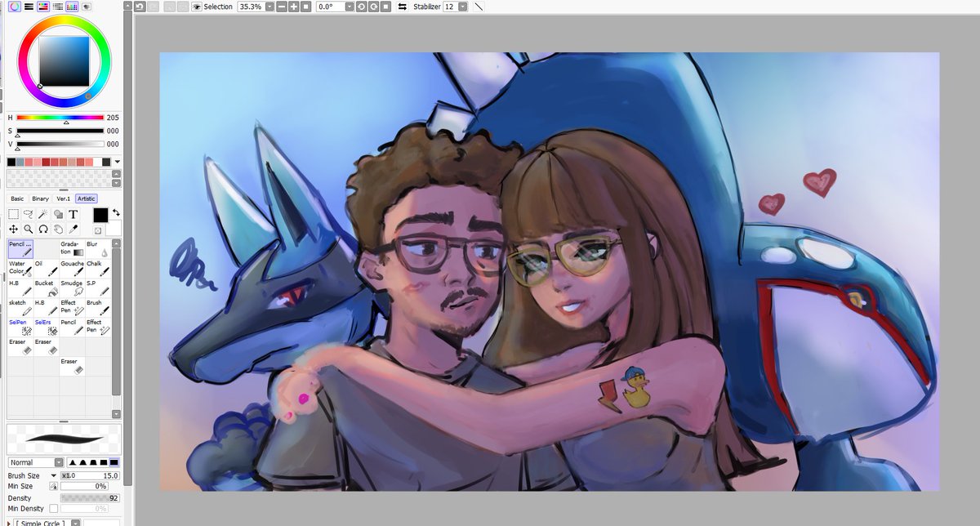980x526 pixels.
Task: Zoom out with the minus button
Action: click(282, 7)
